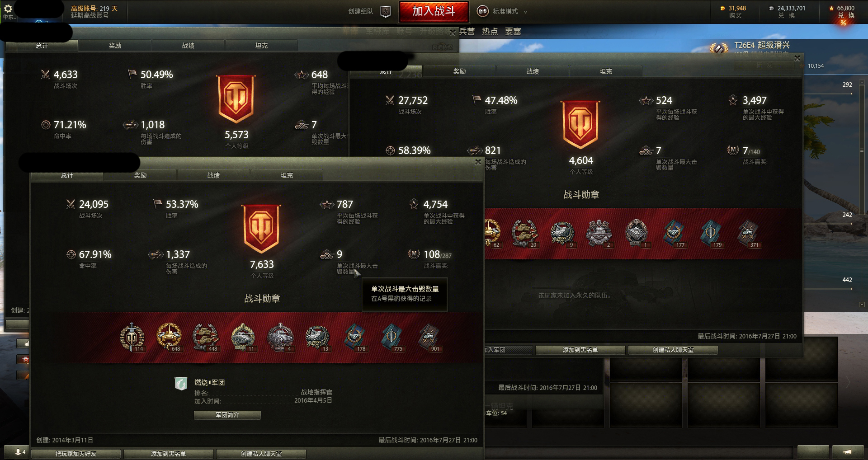Click the free experience star icon
Viewport: 868px width, 460px height.
tap(831, 8)
